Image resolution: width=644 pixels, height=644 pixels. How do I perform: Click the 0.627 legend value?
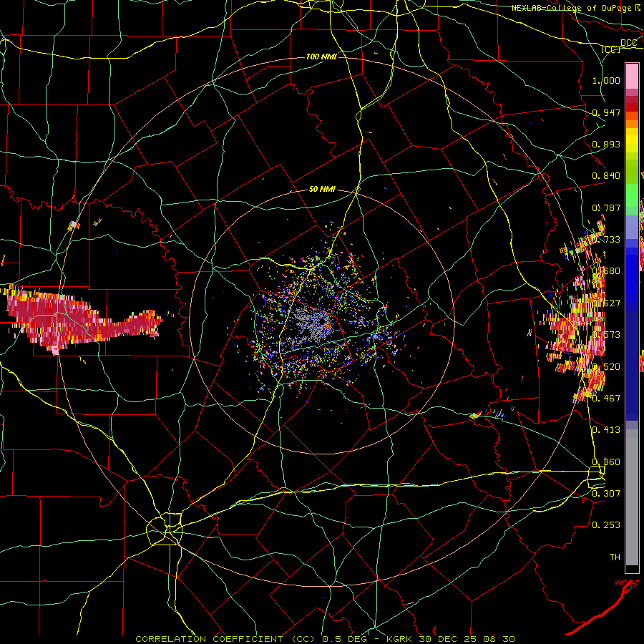606,303
